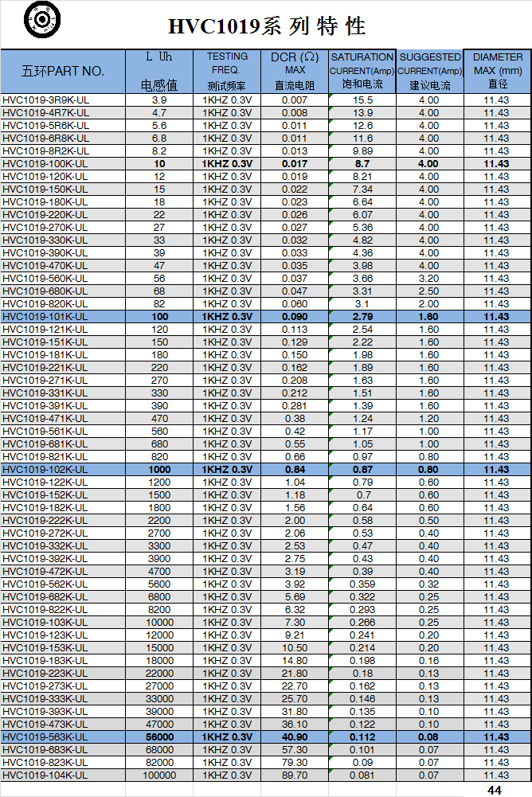The width and height of the screenshot is (532, 797).
Task: Select saturation current value 3.1
Action: pos(362,304)
